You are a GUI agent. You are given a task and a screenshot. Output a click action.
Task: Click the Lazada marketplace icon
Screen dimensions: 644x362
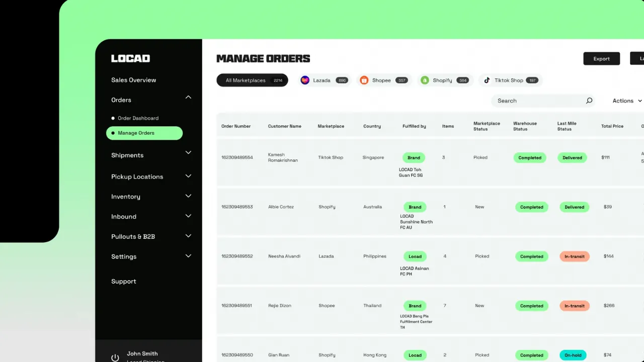tap(304, 80)
